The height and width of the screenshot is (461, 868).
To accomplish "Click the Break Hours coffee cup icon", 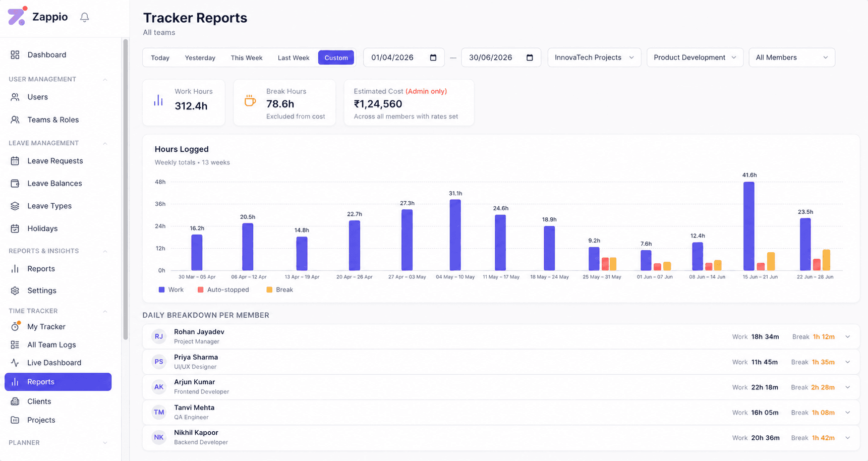I will 250,100.
